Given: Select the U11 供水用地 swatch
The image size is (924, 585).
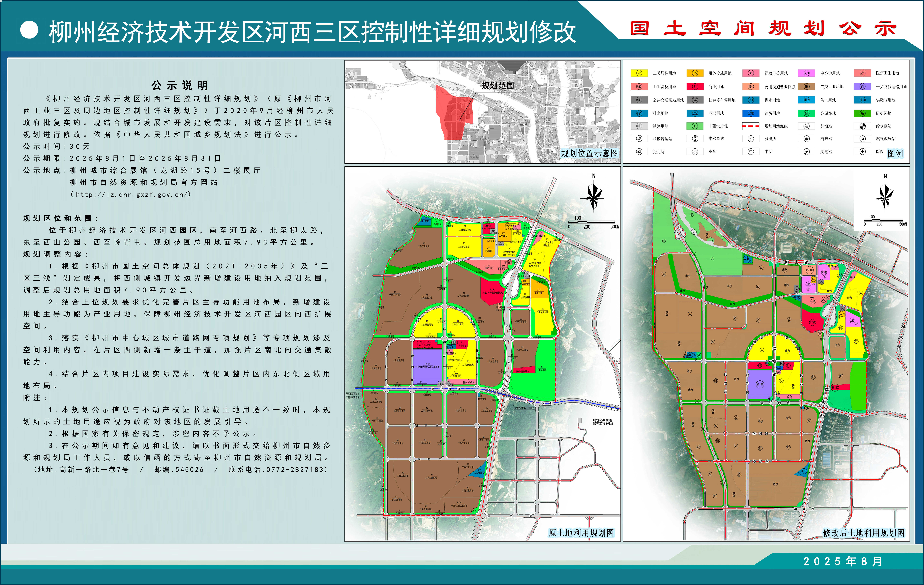Looking at the screenshot, I should coord(751,100).
